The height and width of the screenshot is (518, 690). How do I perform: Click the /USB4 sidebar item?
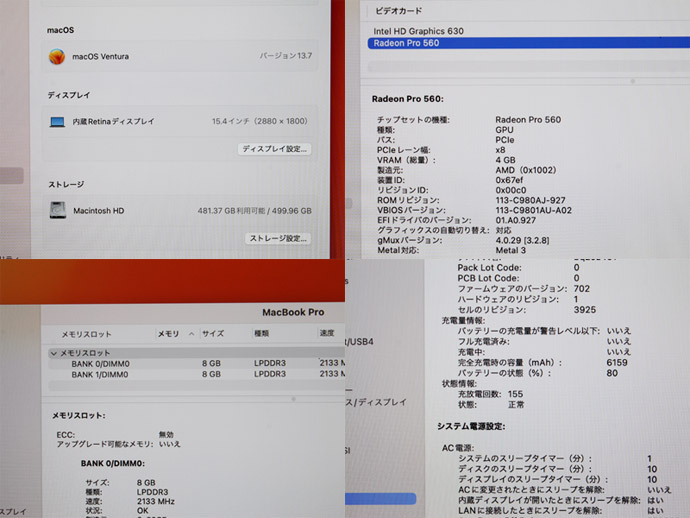pos(359,342)
